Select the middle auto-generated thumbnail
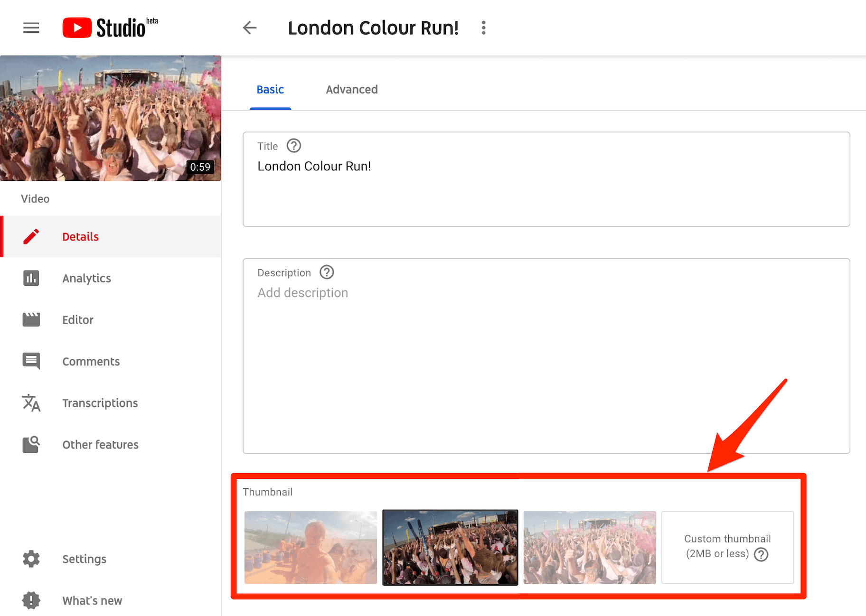Viewport: 866px width, 616px height. tap(450, 548)
